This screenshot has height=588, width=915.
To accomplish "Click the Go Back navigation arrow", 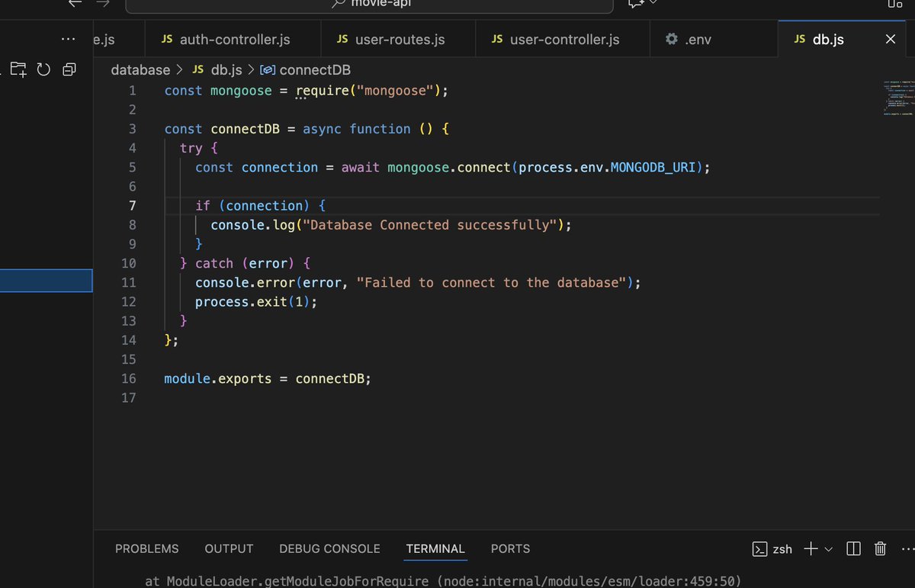I will (x=75, y=4).
